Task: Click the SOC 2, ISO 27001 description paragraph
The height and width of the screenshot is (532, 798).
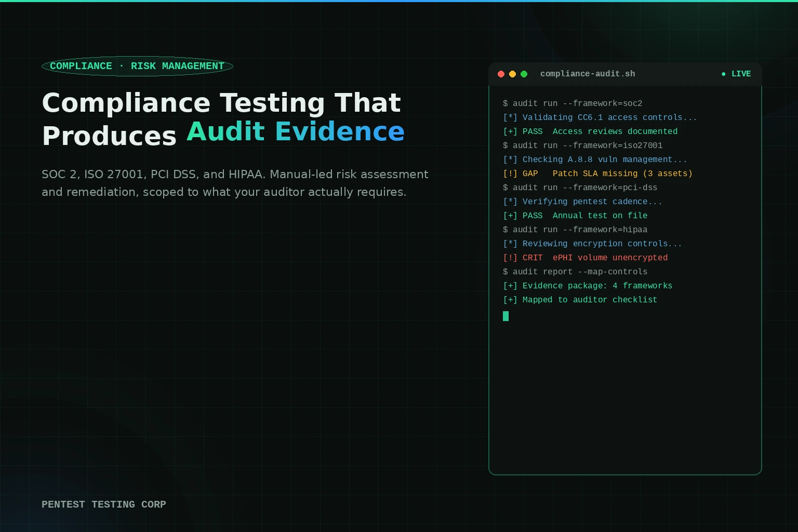Action: click(235, 183)
